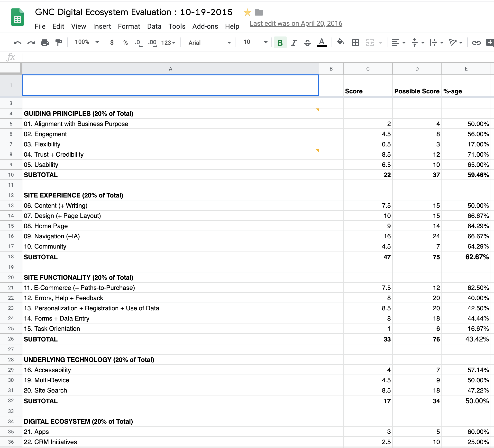Open the Help menu
The height and width of the screenshot is (448, 494).
pyautogui.click(x=232, y=26)
